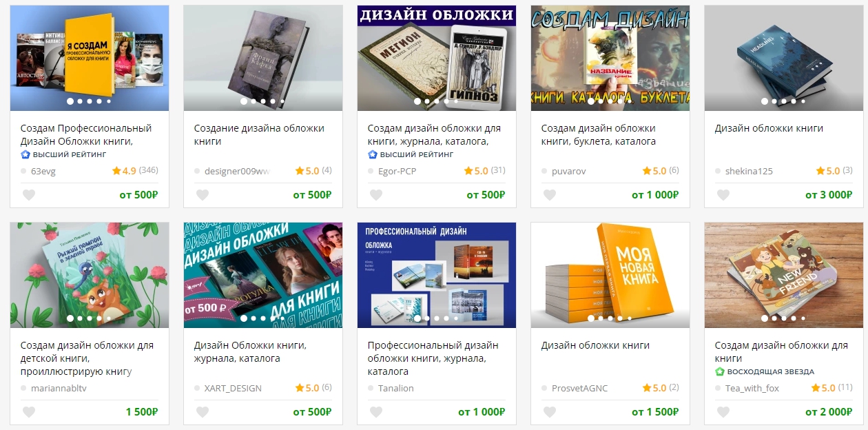Heart the mariannabltv children's book listing
The height and width of the screenshot is (430, 868).
tap(29, 412)
